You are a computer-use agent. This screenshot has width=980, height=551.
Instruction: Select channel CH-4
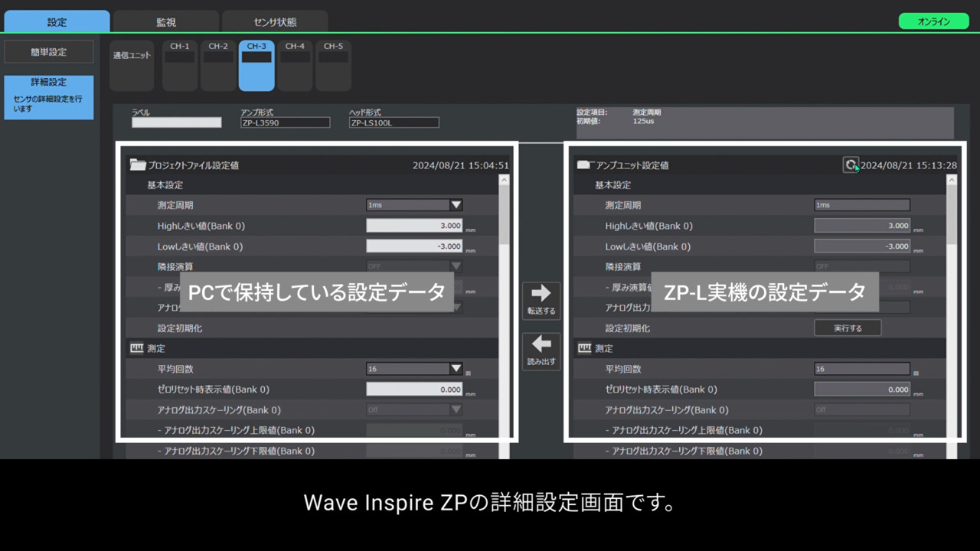coord(295,66)
